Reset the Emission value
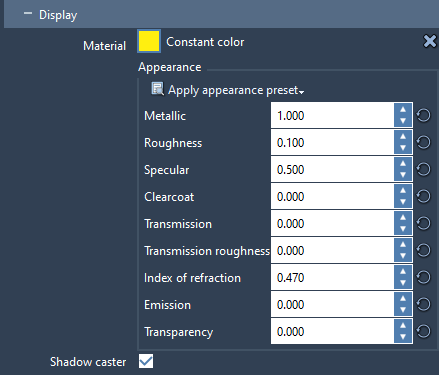The height and width of the screenshot is (375, 439). (x=424, y=305)
